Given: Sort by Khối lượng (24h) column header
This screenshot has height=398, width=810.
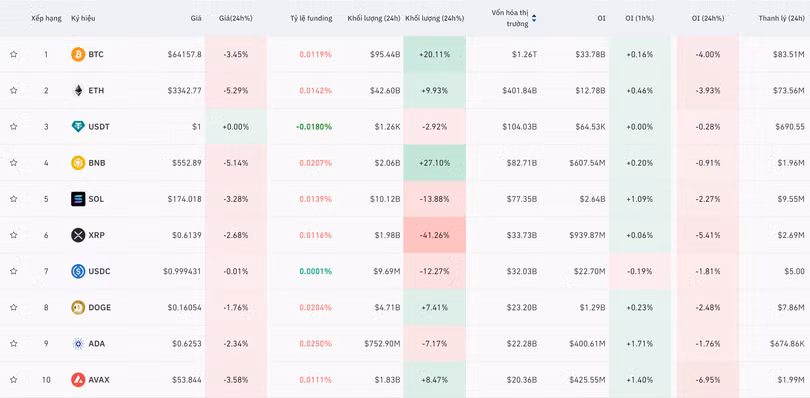Looking at the screenshot, I should tap(373, 18).
